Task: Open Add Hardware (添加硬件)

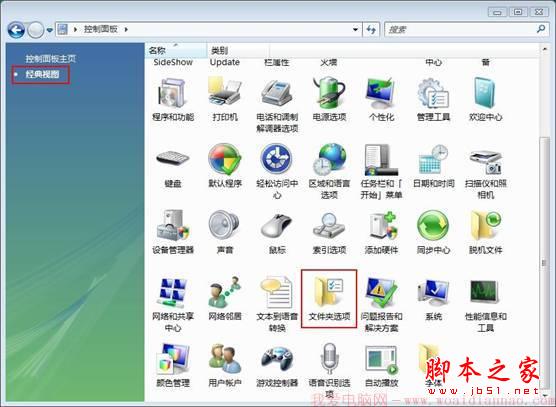Action: pyautogui.click(x=381, y=233)
